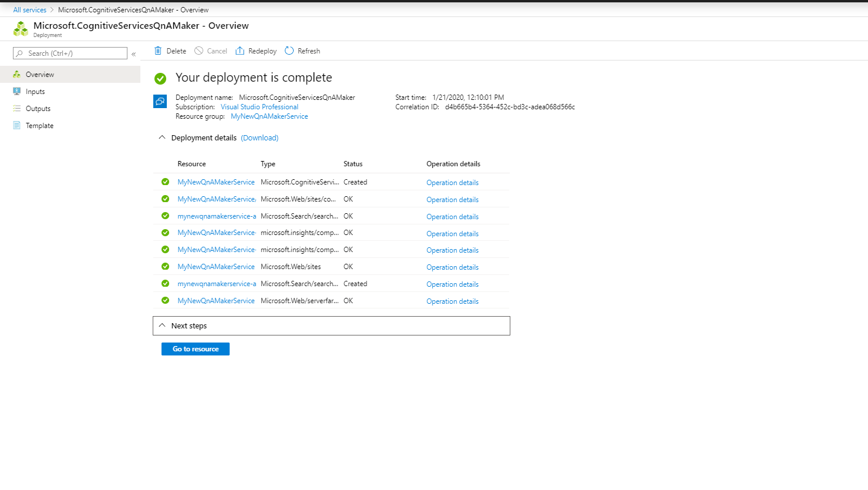Open the Outputs menu item
This screenshot has height=490, width=868.
(70, 109)
